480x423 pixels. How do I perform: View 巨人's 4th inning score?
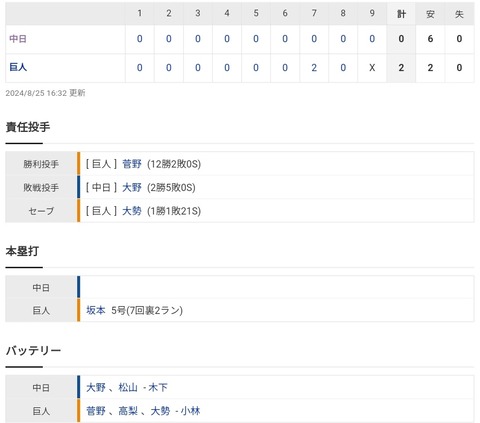click(x=227, y=68)
